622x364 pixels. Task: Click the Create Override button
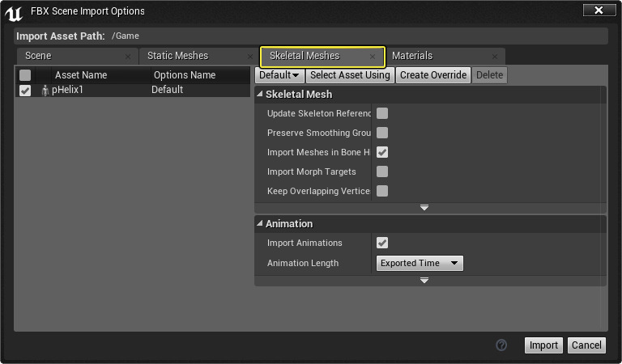433,75
